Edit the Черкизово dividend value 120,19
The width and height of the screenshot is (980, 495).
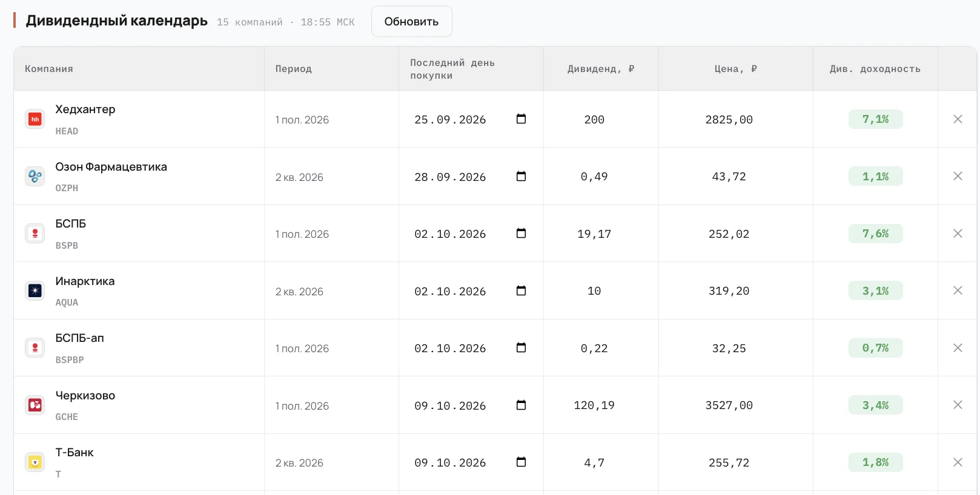pyautogui.click(x=594, y=405)
